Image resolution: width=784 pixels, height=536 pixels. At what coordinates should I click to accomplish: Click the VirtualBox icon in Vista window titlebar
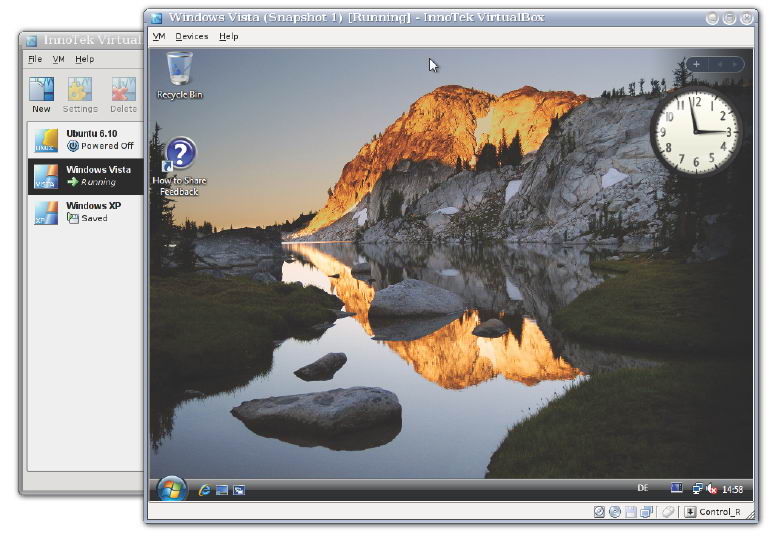tap(156, 18)
